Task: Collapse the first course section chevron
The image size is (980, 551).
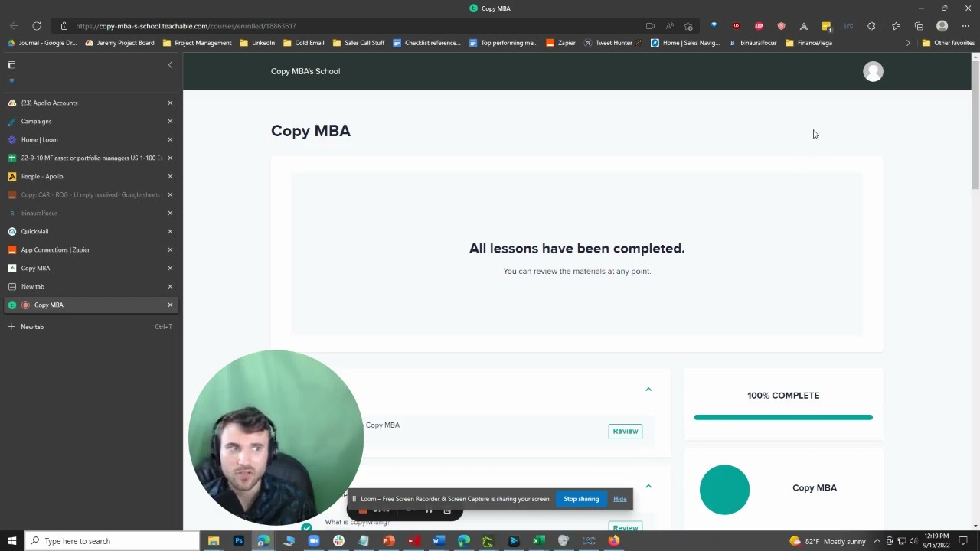Action: 648,390
